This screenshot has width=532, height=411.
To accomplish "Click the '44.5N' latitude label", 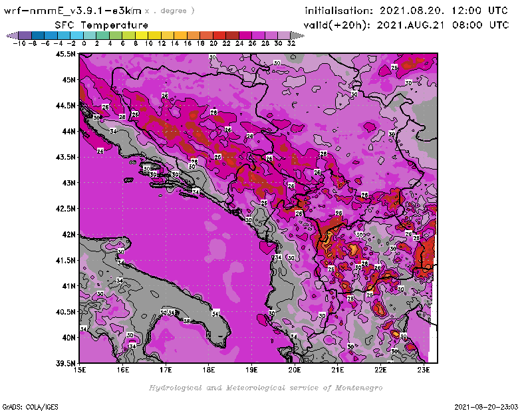I will pos(66,106).
